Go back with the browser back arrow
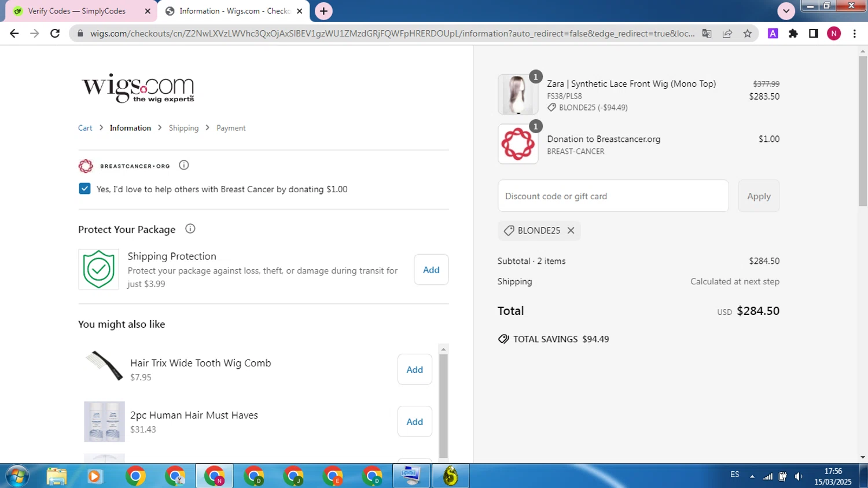The height and width of the screenshot is (488, 868). click(x=14, y=34)
